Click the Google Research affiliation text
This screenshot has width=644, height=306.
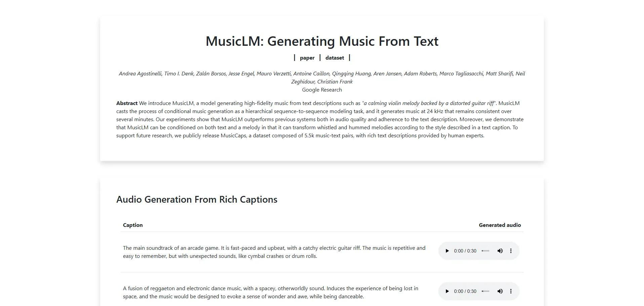pos(322,90)
